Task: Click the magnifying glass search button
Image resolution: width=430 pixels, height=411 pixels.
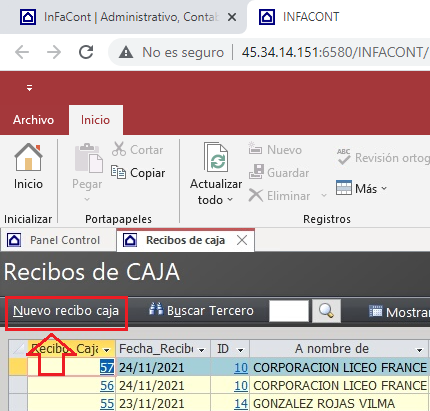Action: [326, 311]
